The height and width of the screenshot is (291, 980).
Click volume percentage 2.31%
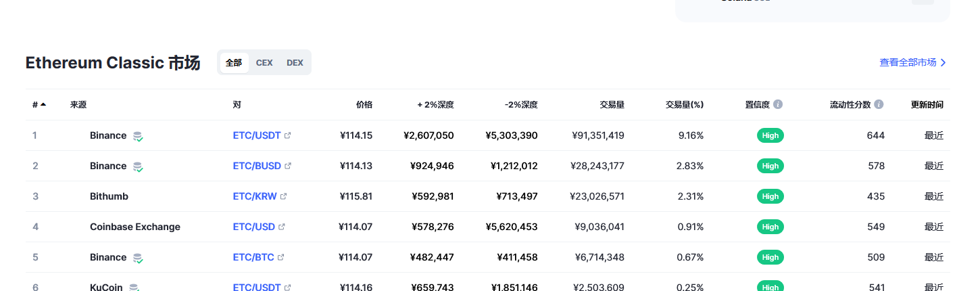(x=691, y=196)
